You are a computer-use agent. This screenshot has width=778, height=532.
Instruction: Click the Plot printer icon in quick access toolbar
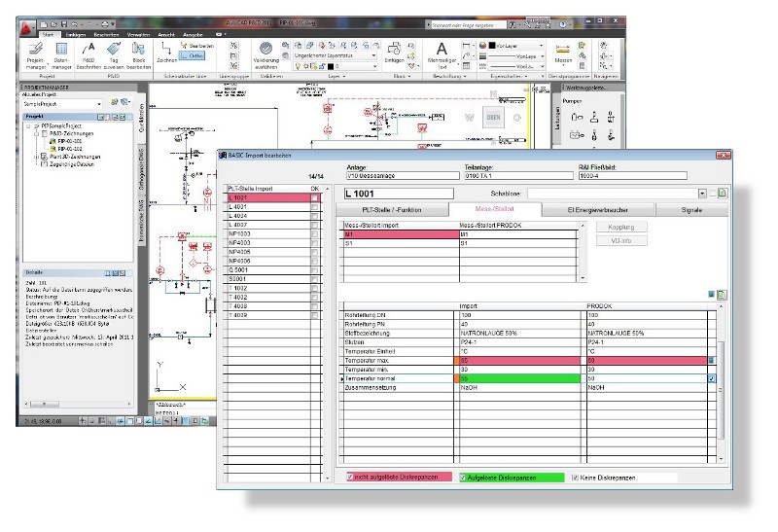point(105,23)
